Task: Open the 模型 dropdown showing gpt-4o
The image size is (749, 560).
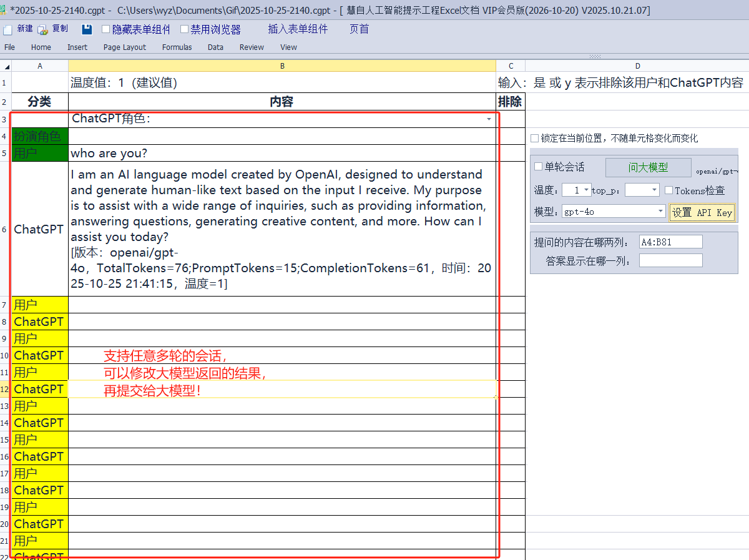Action: (660, 212)
